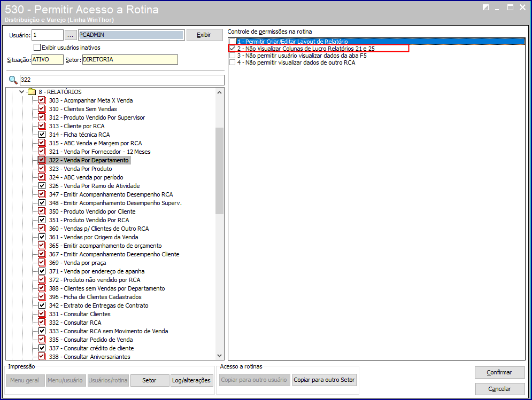Click the Confirmar button
This screenshot has height=400, width=532.
point(499,372)
